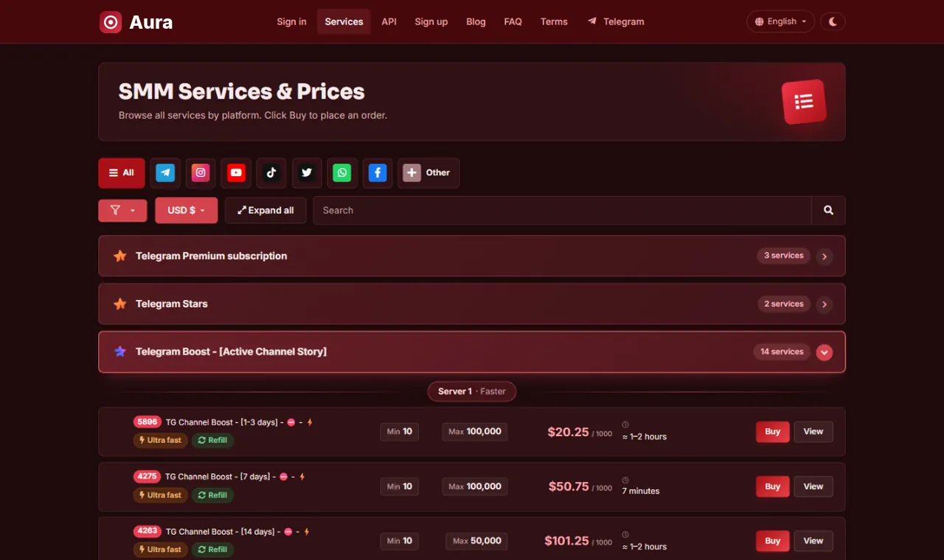Click Refill tag on service 4275

pos(212,495)
